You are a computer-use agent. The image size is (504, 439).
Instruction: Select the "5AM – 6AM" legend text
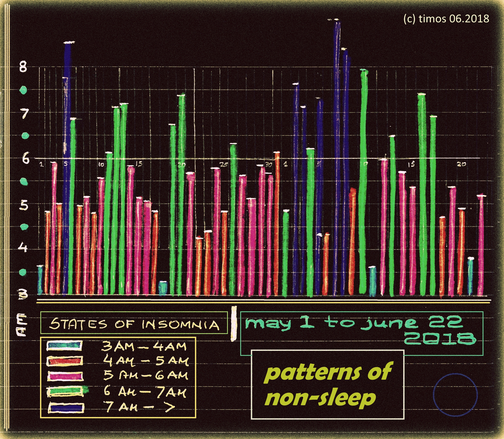[x=146, y=376]
